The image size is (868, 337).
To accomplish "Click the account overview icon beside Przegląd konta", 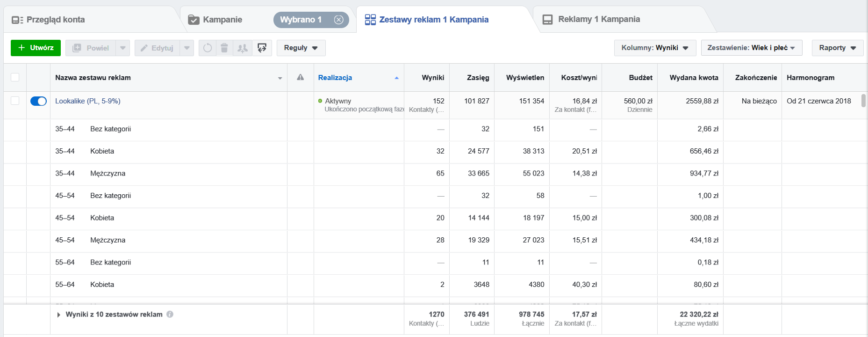I will click(x=17, y=20).
